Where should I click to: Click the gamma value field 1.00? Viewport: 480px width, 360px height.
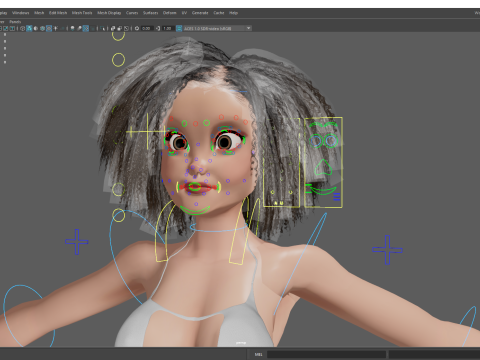pyautogui.click(x=168, y=28)
